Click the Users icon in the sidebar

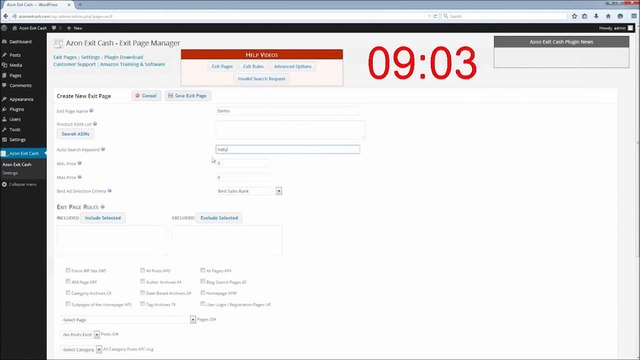4,119
